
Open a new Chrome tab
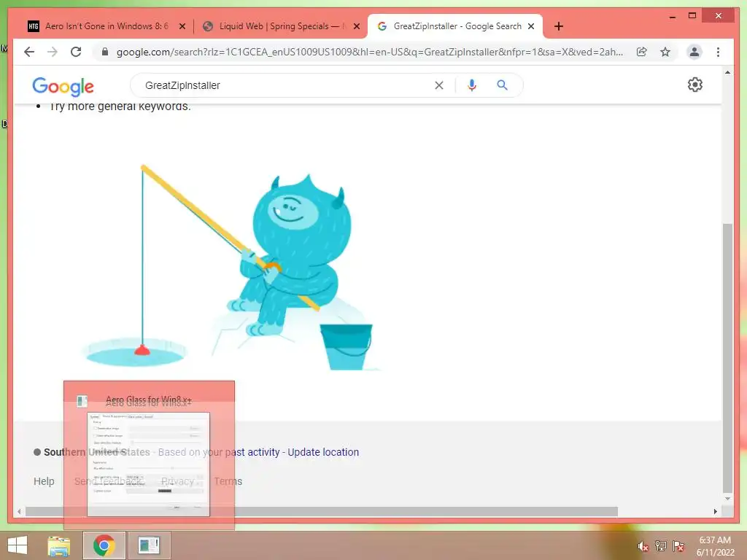point(559,26)
